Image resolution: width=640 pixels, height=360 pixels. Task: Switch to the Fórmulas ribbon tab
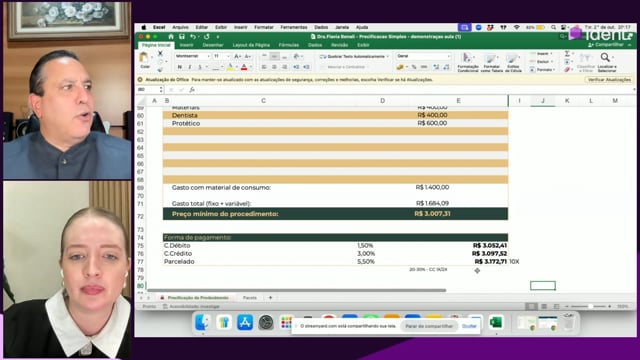pos(289,45)
